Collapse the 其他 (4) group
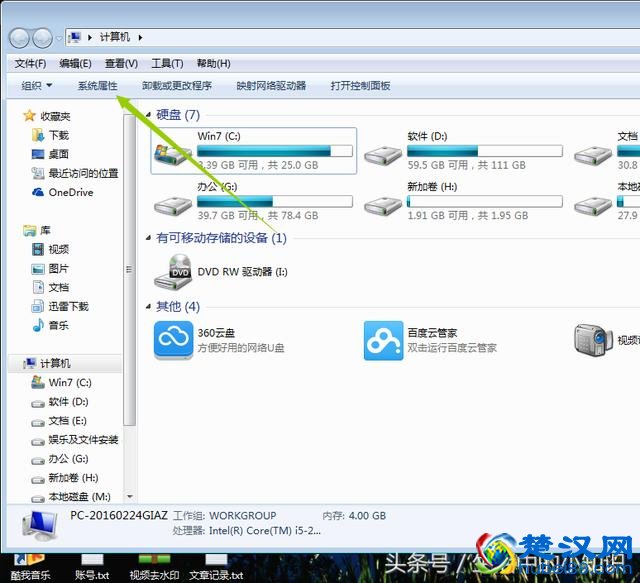Screen dimensions: 640x583 pos(149,306)
